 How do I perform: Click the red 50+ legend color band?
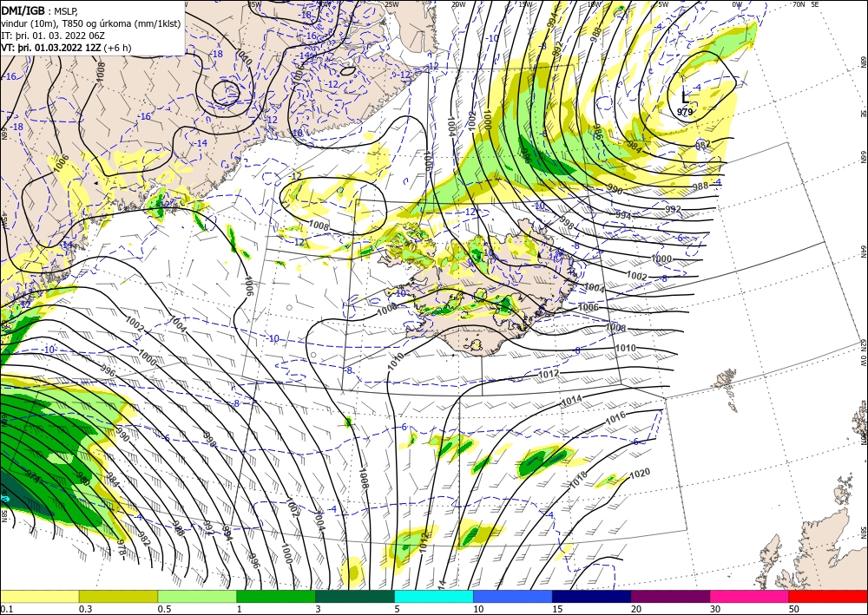click(x=828, y=596)
